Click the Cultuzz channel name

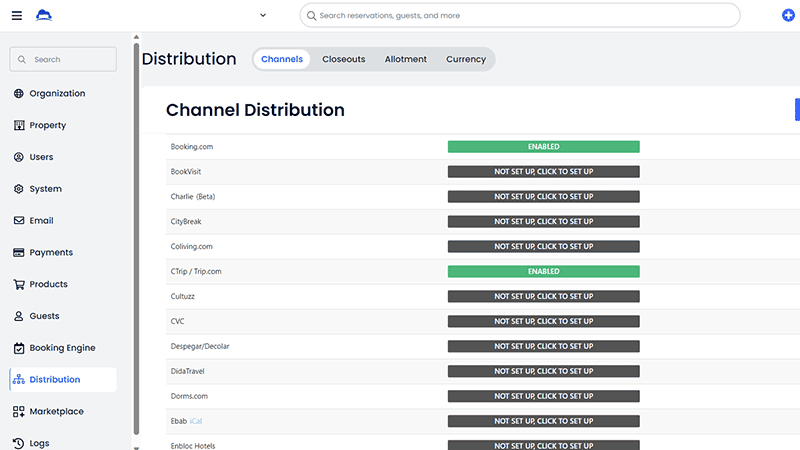click(183, 296)
